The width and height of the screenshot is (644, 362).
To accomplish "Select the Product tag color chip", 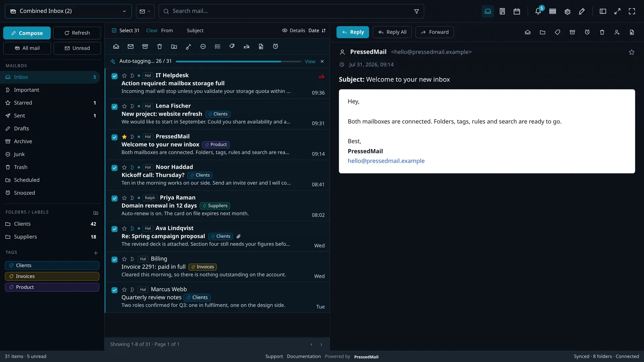I will coord(52,287).
